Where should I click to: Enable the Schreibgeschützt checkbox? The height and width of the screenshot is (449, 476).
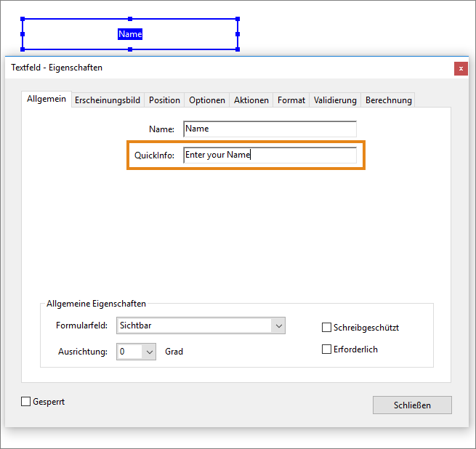tap(327, 328)
